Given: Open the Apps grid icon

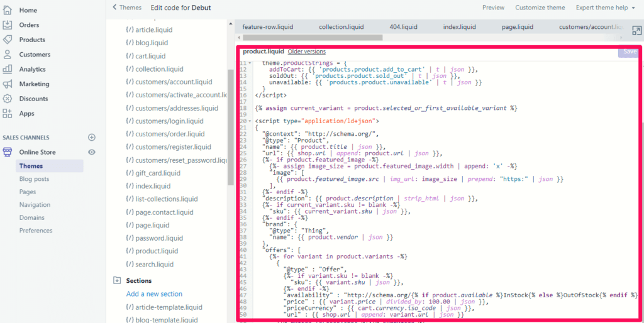Looking at the screenshot, I should pyautogui.click(x=8, y=114).
